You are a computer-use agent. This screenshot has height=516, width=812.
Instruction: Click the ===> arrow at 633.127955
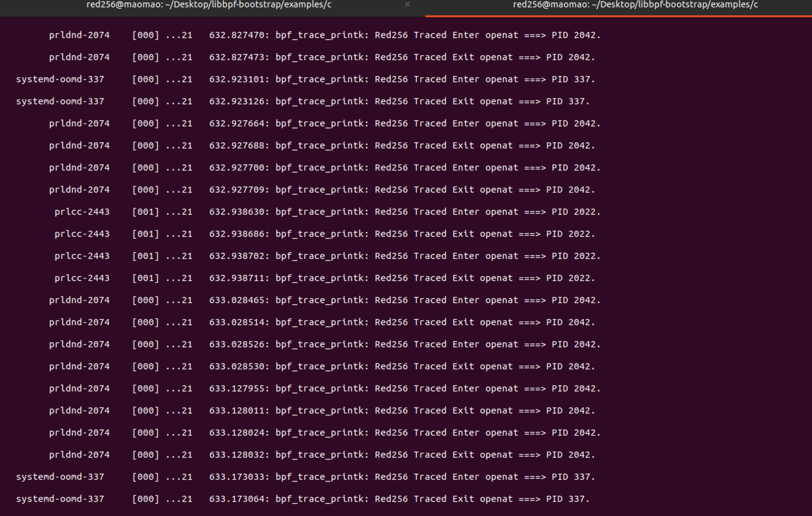click(535, 388)
